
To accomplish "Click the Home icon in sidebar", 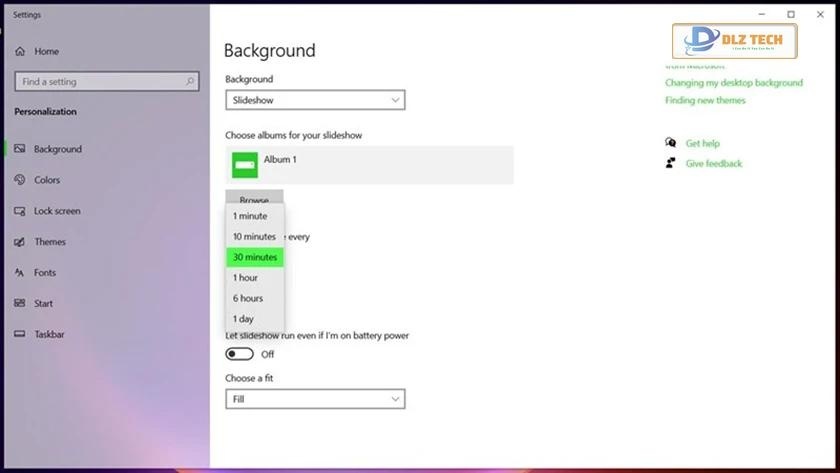I will pos(20,51).
